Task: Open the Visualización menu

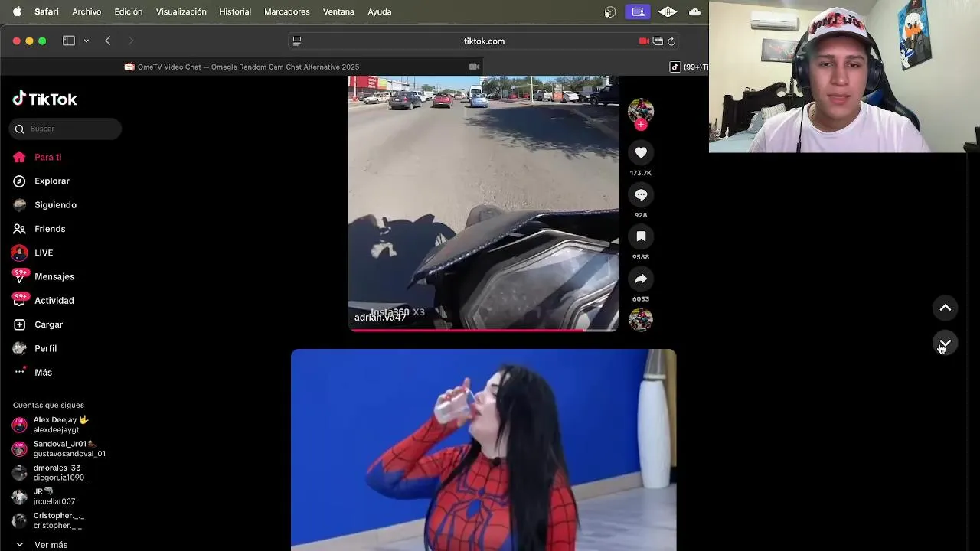Action: (181, 11)
